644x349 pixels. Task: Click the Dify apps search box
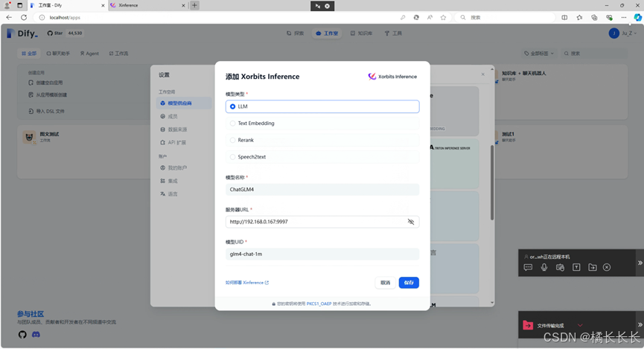tap(594, 54)
